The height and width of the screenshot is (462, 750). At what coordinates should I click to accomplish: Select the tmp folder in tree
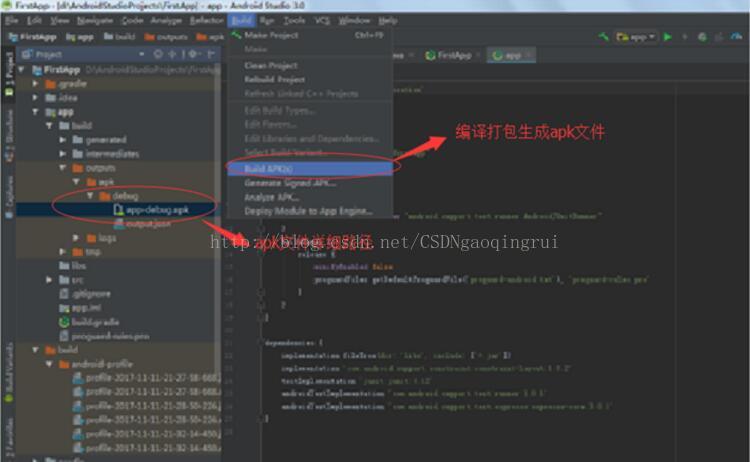pos(87,252)
